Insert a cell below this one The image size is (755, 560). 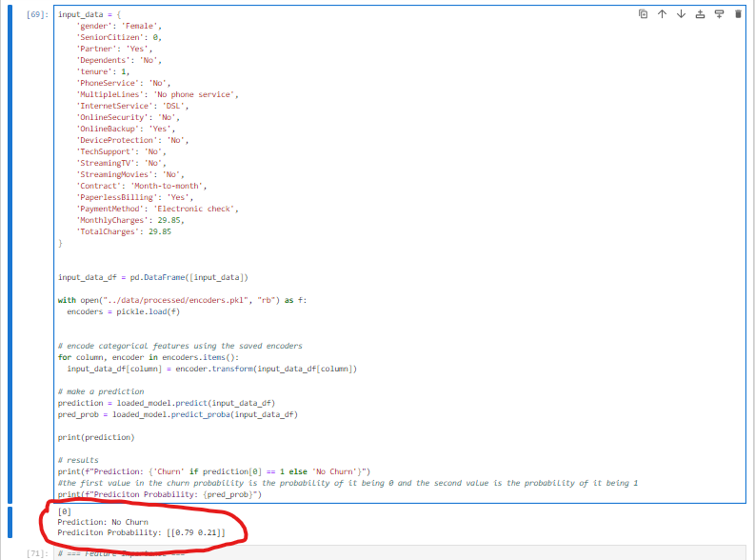point(719,14)
